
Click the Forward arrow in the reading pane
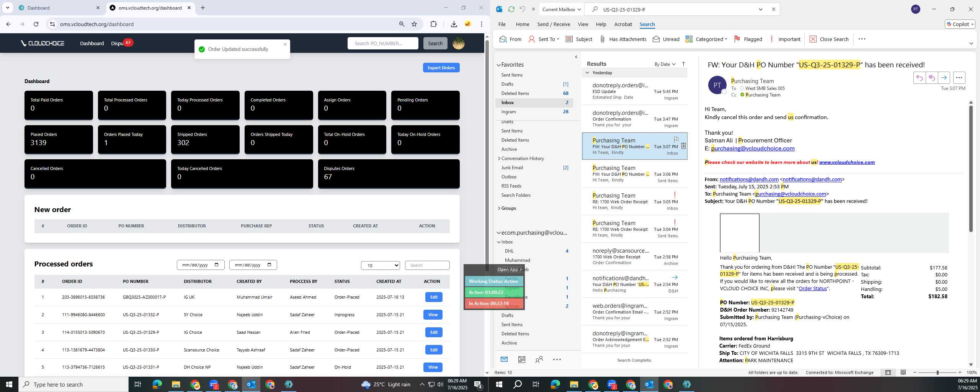(944, 78)
